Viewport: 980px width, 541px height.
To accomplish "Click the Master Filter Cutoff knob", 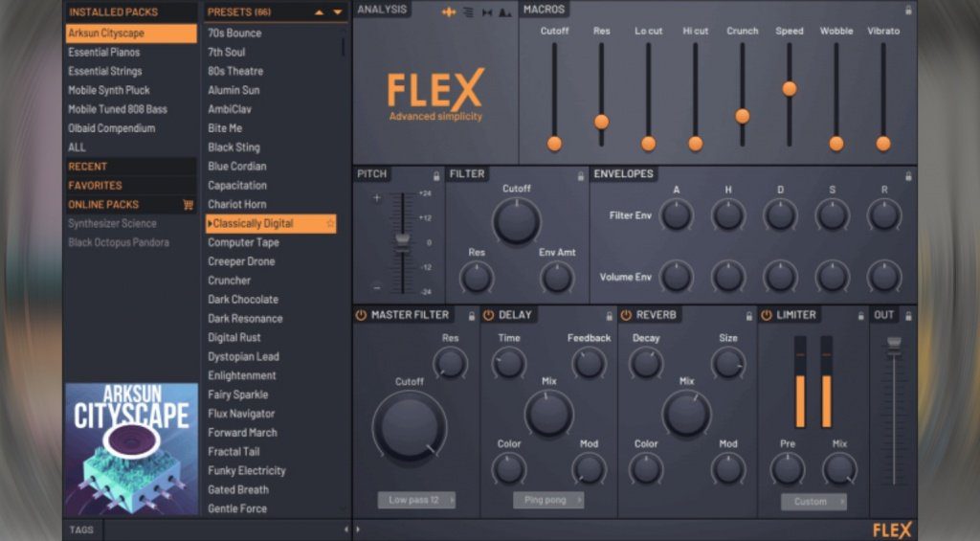I will click(x=410, y=427).
